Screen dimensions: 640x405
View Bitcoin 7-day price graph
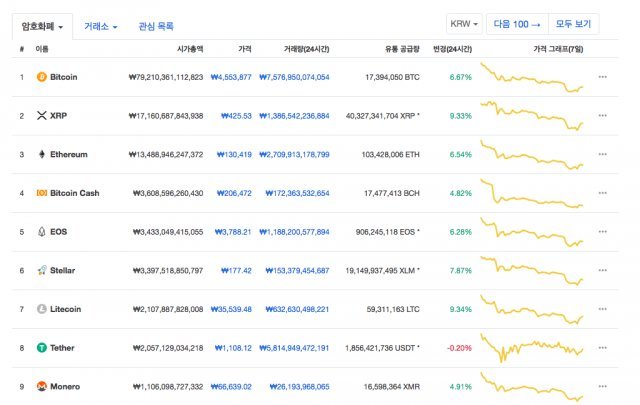[x=531, y=77]
